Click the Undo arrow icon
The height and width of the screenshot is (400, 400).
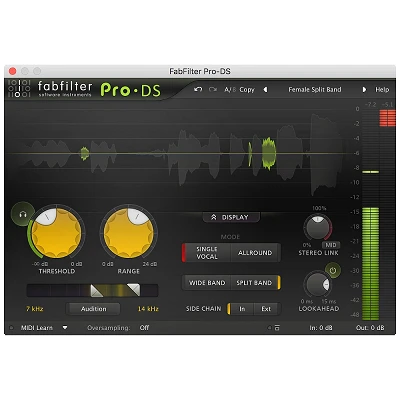pyautogui.click(x=198, y=89)
